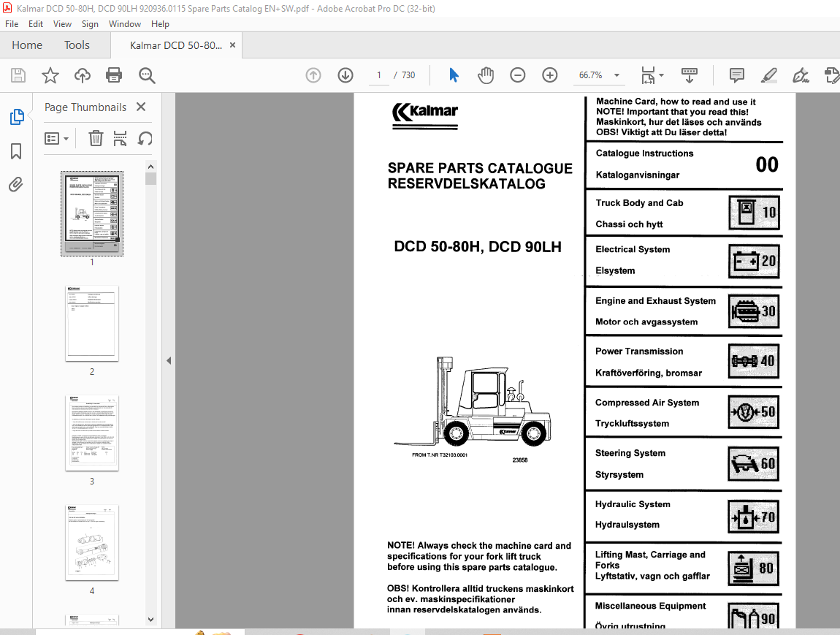The width and height of the screenshot is (840, 635).
Task: Activate the selection arrow tool
Action: point(454,75)
